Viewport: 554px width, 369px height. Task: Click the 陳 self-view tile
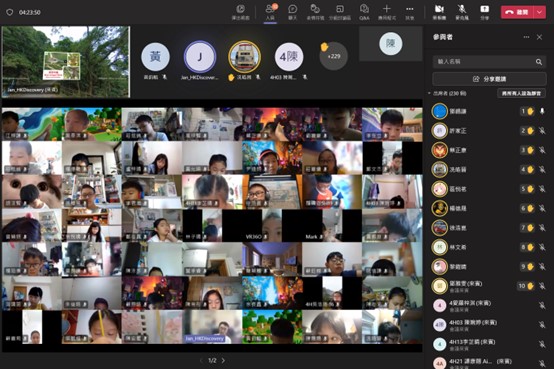(390, 44)
